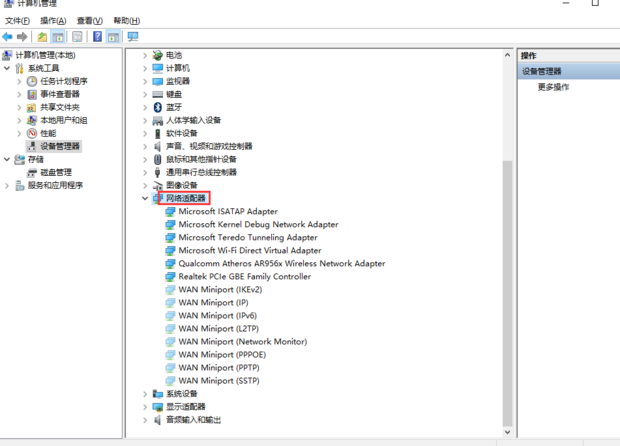This screenshot has height=446, width=620.
Task: Expand the 键盘 keyboard category
Action: (145, 94)
